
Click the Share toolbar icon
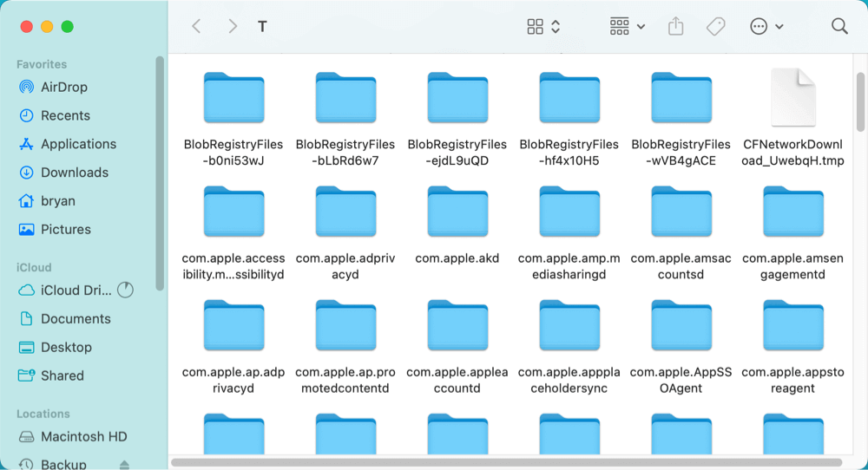[675, 26]
